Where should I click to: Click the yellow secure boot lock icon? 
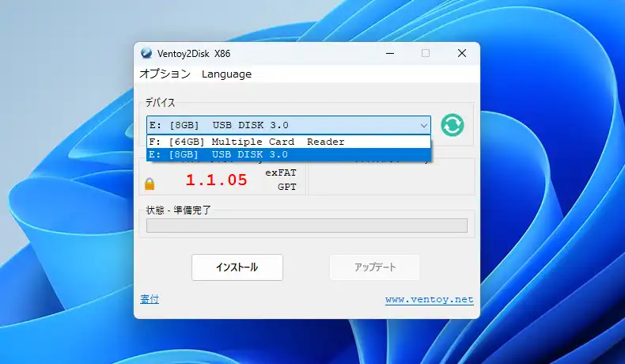(150, 184)
